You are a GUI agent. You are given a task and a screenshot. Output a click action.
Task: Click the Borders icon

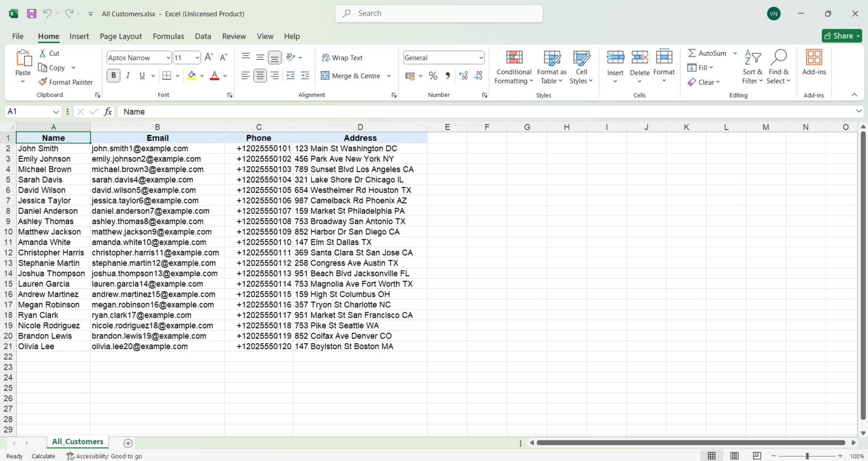tap(167, 75)
